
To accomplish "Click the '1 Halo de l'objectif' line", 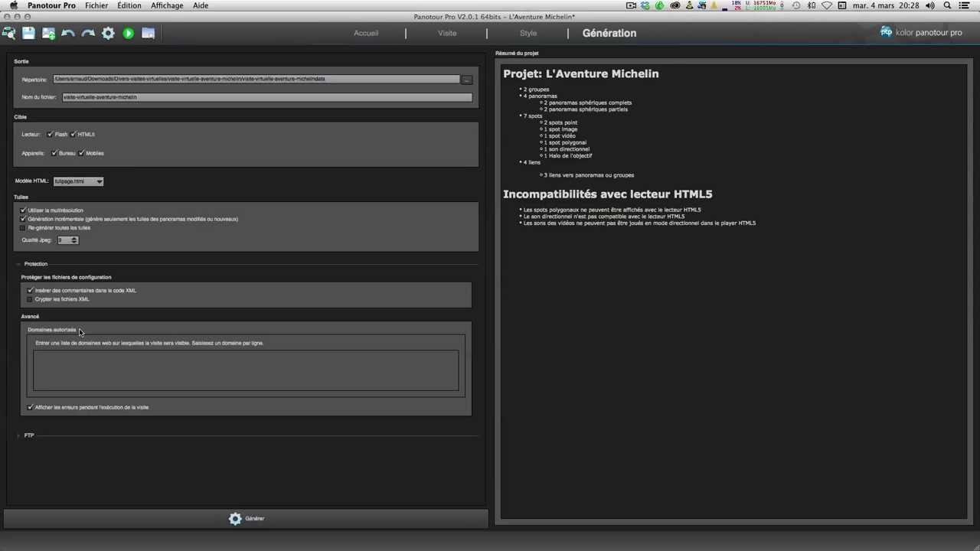I will click(567, 156).
